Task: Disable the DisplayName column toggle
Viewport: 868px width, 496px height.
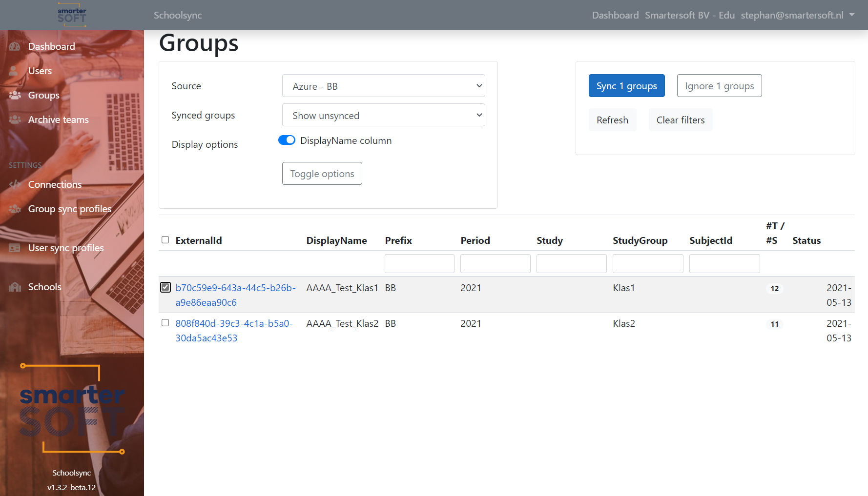Action: [x=287, y=140]
